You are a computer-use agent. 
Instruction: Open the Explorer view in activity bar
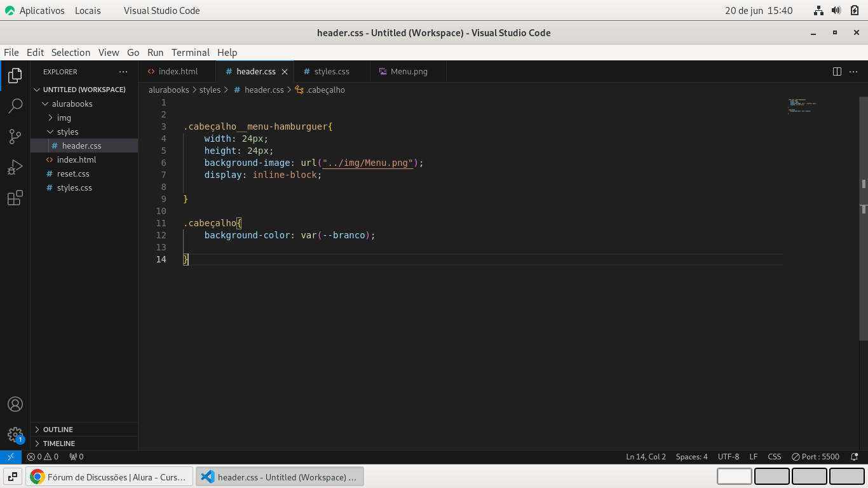tap(15, 76)
